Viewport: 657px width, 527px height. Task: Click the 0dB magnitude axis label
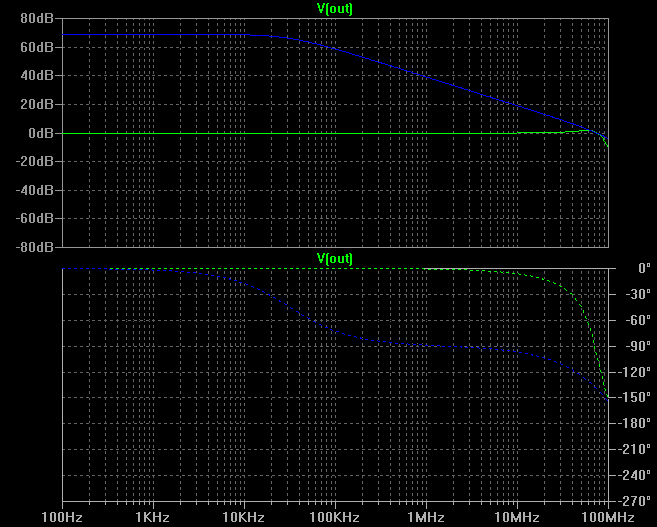(41, 133)
